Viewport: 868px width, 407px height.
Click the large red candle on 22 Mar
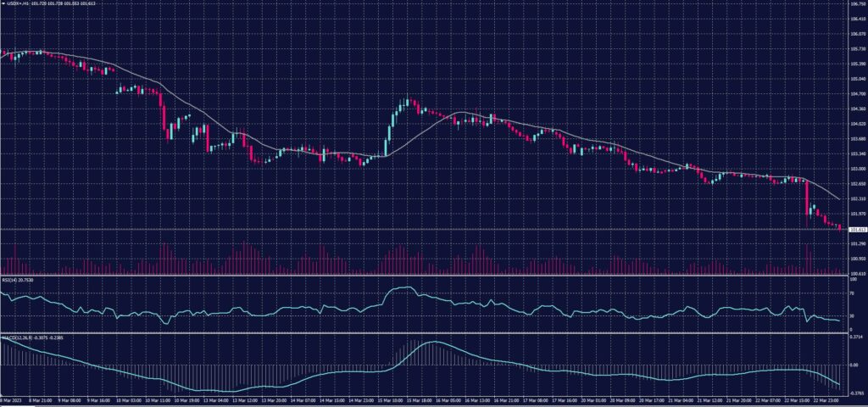[x=807, y=202]
